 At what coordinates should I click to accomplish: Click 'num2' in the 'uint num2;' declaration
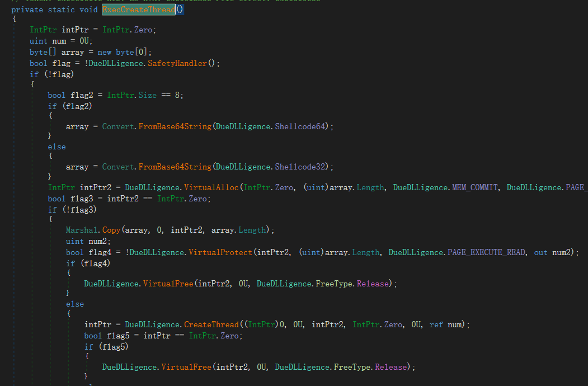click(98, 241)
